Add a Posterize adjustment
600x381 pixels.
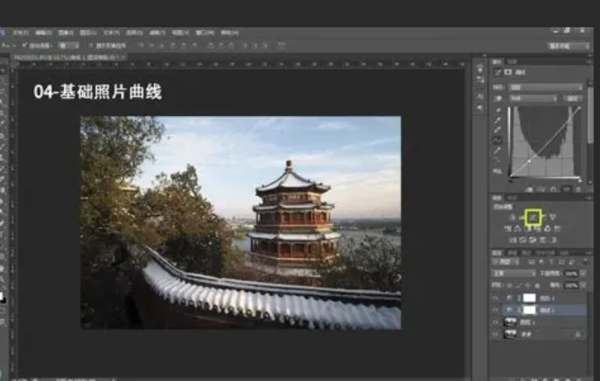[x=523, y=240]
